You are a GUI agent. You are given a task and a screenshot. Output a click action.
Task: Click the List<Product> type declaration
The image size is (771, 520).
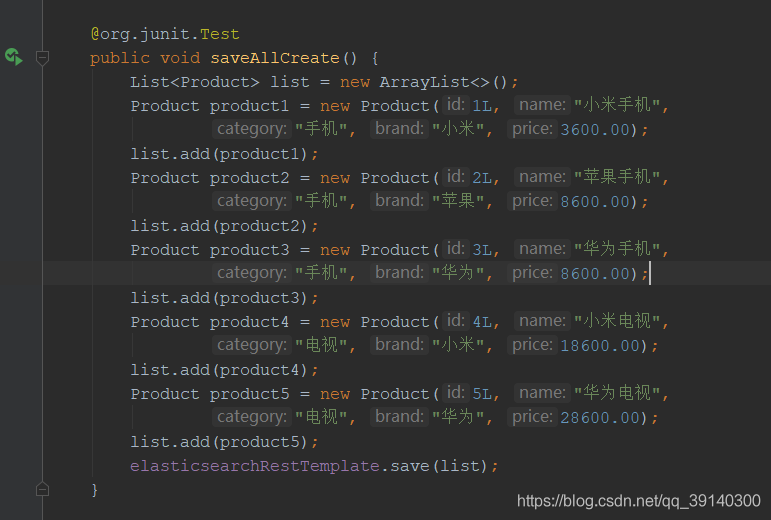click(195, 82)
